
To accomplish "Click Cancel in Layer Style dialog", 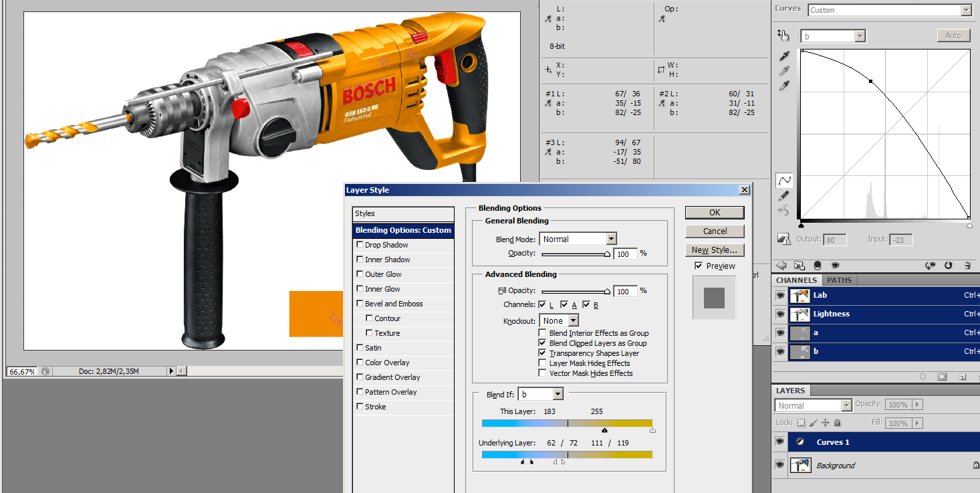I will tap(715, 231).
